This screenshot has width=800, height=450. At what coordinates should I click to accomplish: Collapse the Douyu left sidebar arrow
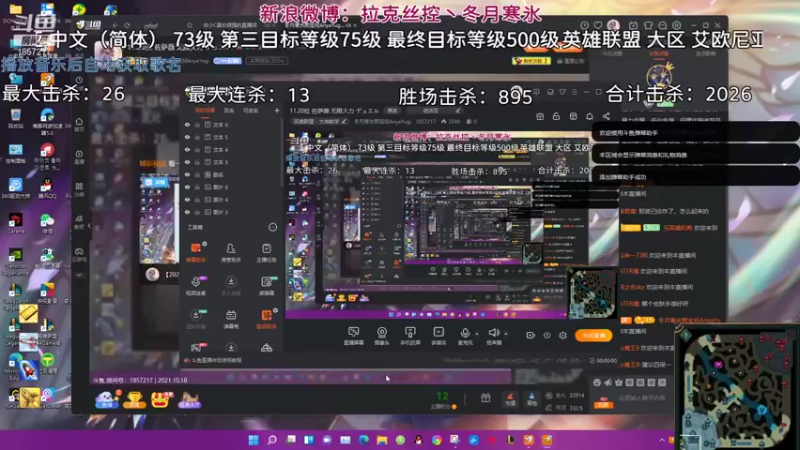[89, 226]
